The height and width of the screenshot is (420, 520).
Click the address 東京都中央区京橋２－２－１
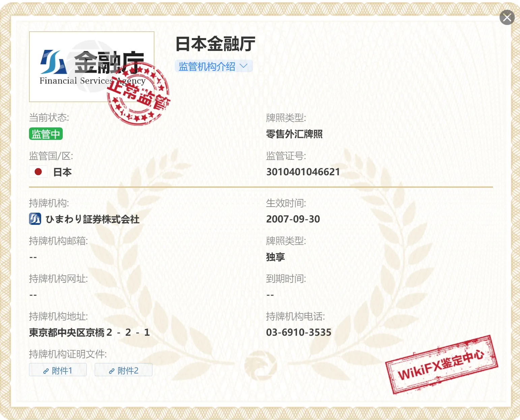click(x=89, y=332)
